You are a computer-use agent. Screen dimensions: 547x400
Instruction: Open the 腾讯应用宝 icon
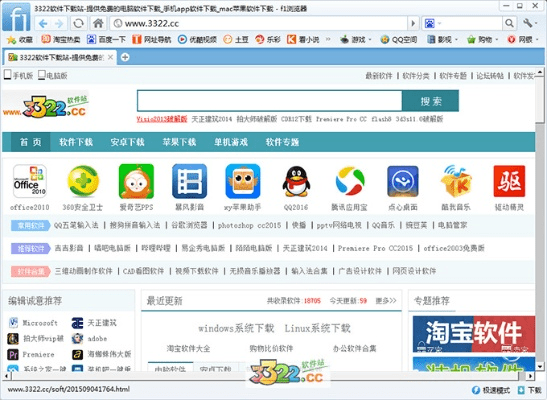[x=350, y=181]
